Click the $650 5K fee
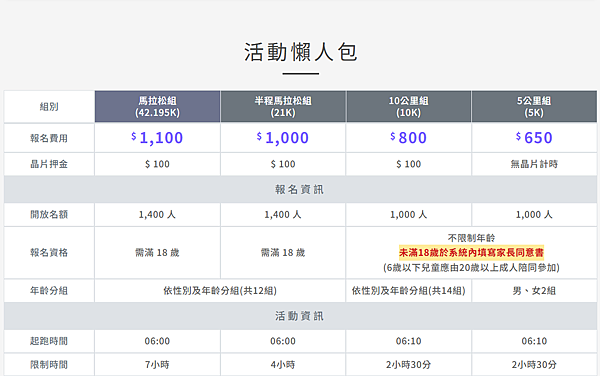 coord(534,138)
